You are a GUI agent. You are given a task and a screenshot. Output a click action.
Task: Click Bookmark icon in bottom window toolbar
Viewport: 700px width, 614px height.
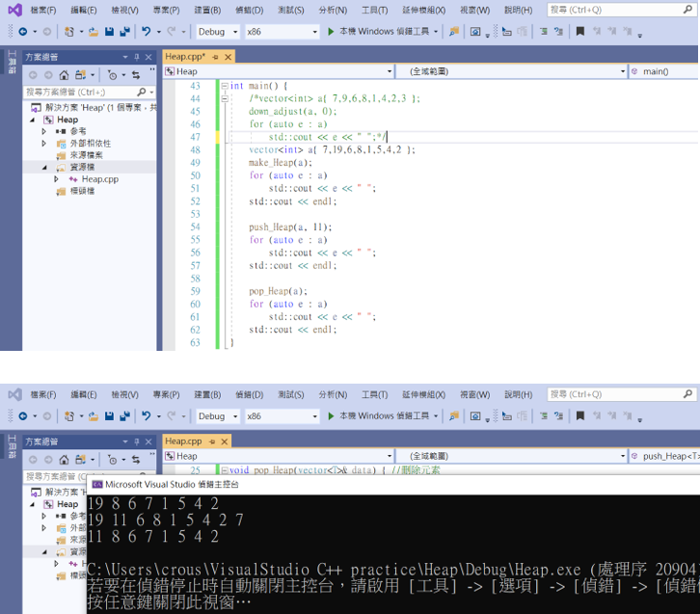[579, 415]
